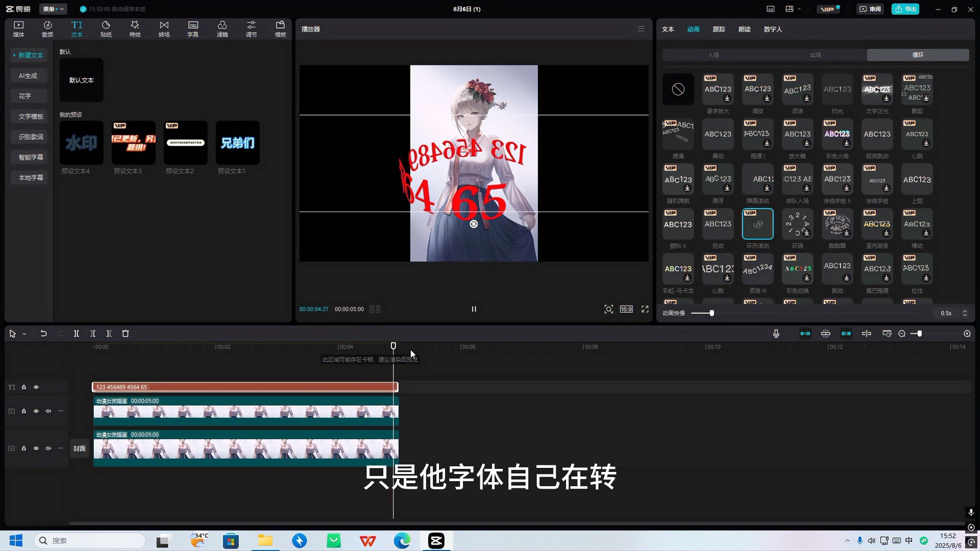This screenshot has width=980, height=551.
Task: Mute audio on the bottom 动漫女孩插画 track
Action: 48,448
